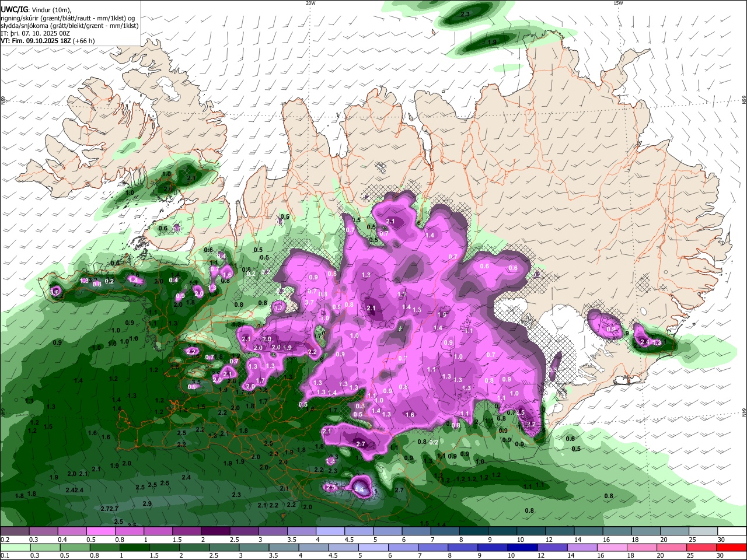Click '1.9' in the rain band north of Iceland
Viewport: 747px width, 560px height.
(x=492, y=42)
